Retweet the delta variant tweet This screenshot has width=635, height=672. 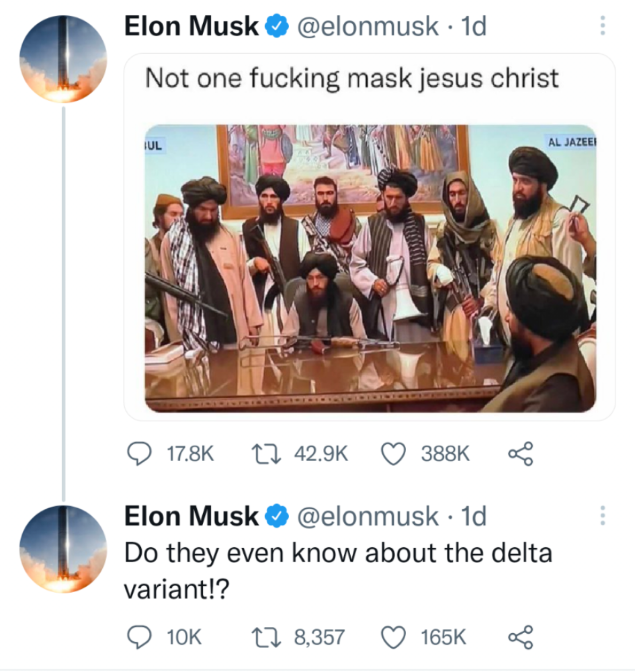coord(266,637)
